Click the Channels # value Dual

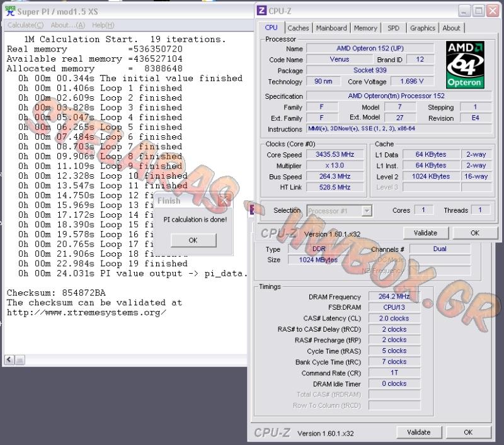pos(440,249)
